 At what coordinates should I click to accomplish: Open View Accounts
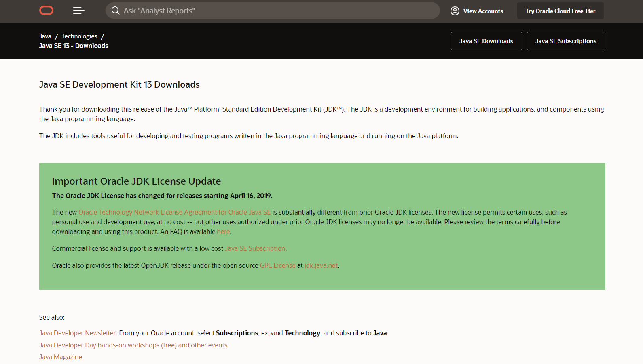pos(477,11)
